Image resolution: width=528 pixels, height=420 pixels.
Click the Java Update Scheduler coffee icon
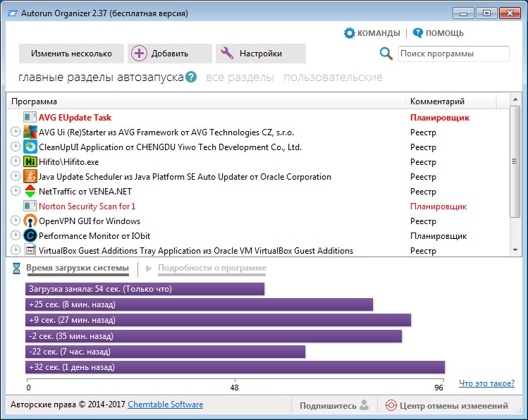30,176
